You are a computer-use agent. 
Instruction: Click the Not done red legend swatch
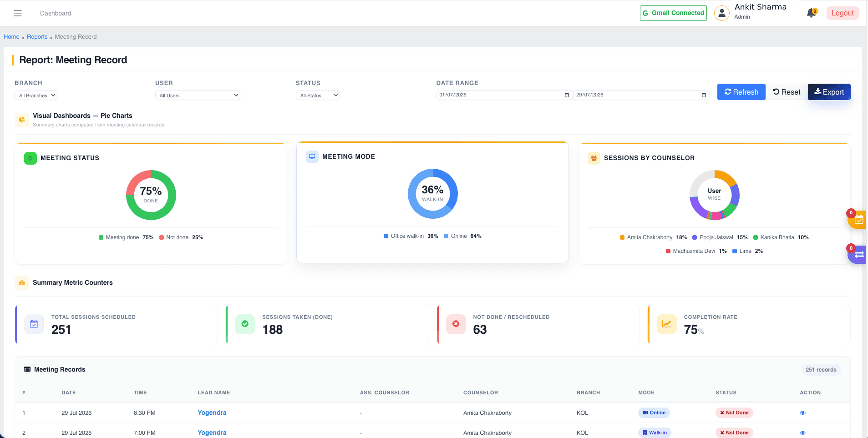(162, 237)
